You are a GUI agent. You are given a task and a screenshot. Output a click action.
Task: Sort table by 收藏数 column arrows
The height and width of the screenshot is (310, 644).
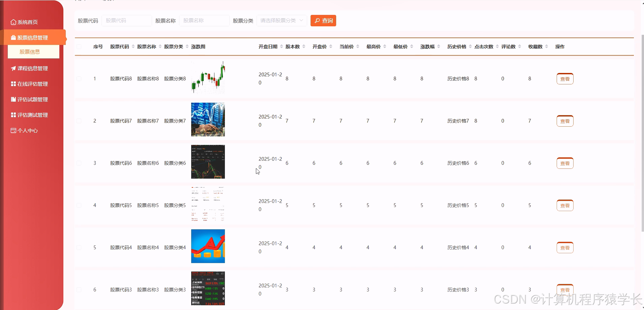(547, 47)
